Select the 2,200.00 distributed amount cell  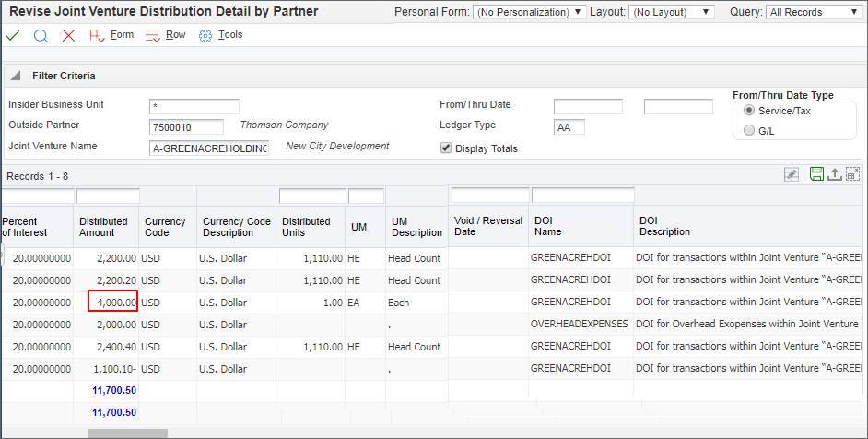[106, 258]
